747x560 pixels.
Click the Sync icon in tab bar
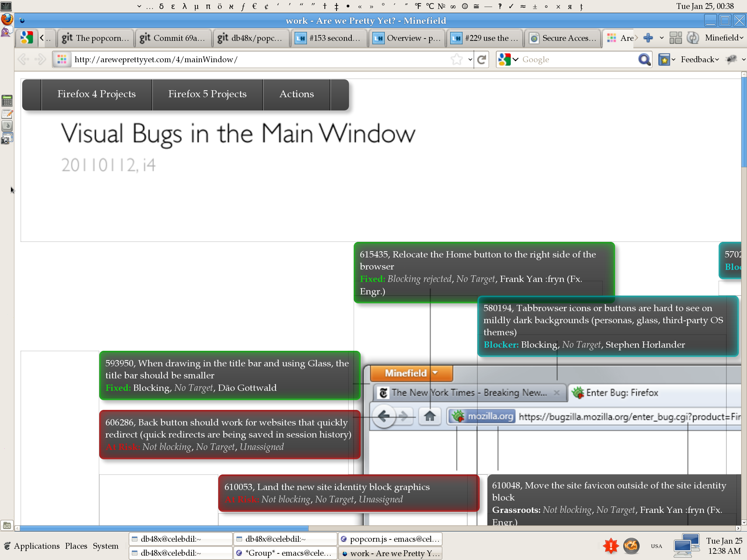pyautogui.click(x=693, y=38)
